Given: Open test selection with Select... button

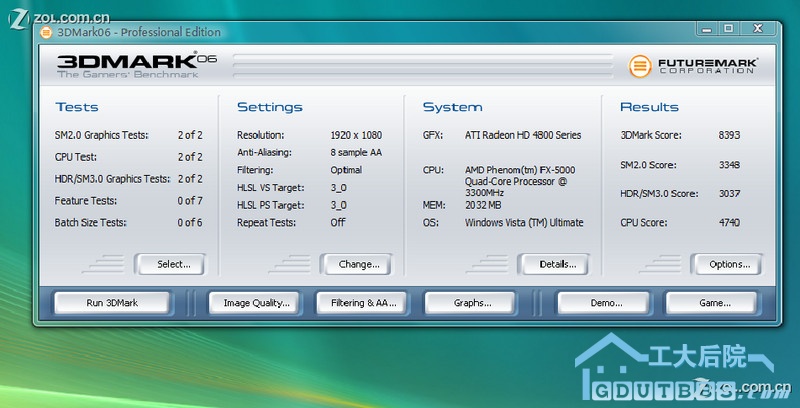Looking at the screenshot, I should [x=170, y=264].
